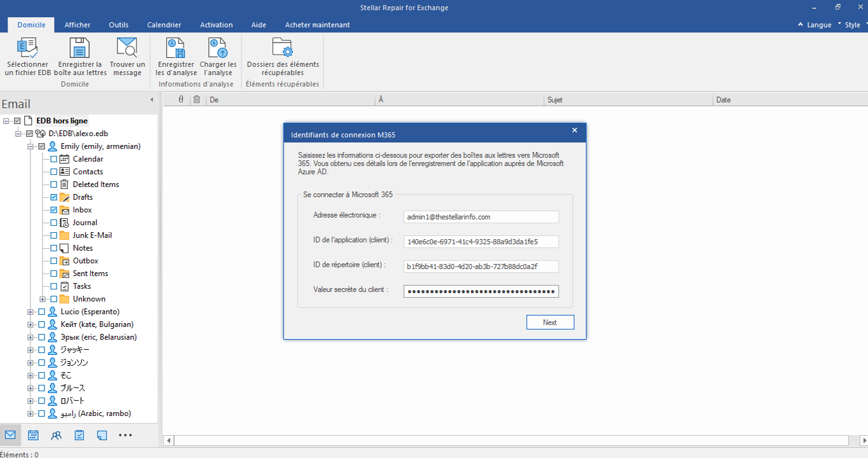Show more views via ellipsis icon
868x458 pixels.
pyautogui.click(x=125, y=435)
